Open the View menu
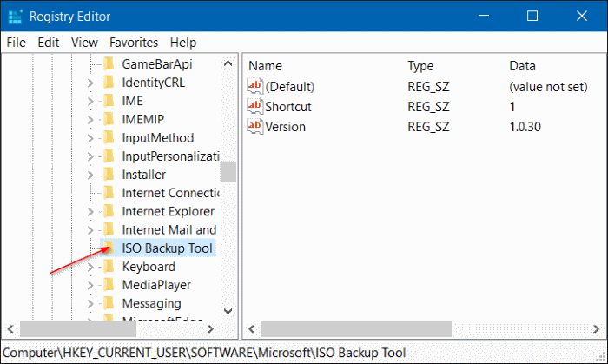Image resolution: width=608 pixels, height=364 pixels. tap(84, 43)
